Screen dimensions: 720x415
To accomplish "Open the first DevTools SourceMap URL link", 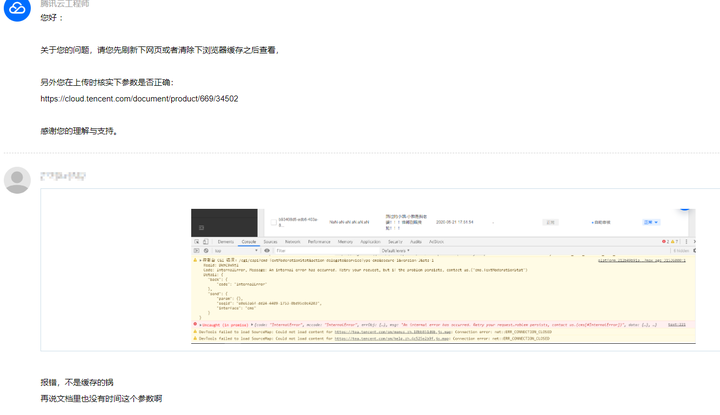I will point(393,331).
